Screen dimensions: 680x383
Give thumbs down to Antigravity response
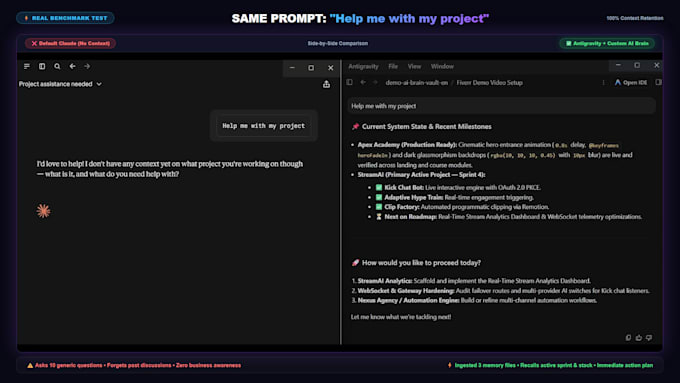(649, 337)
